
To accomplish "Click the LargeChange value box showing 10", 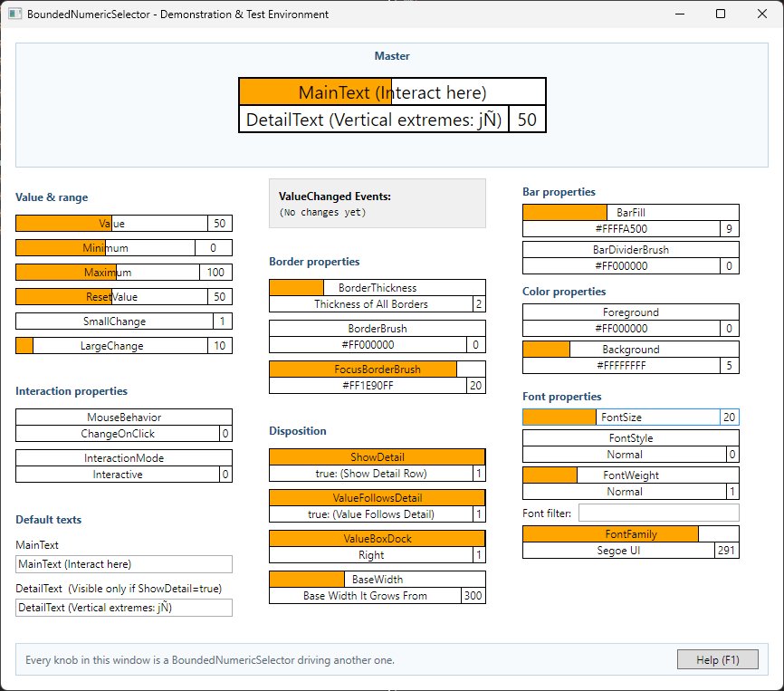I will (x=219, y=346).
